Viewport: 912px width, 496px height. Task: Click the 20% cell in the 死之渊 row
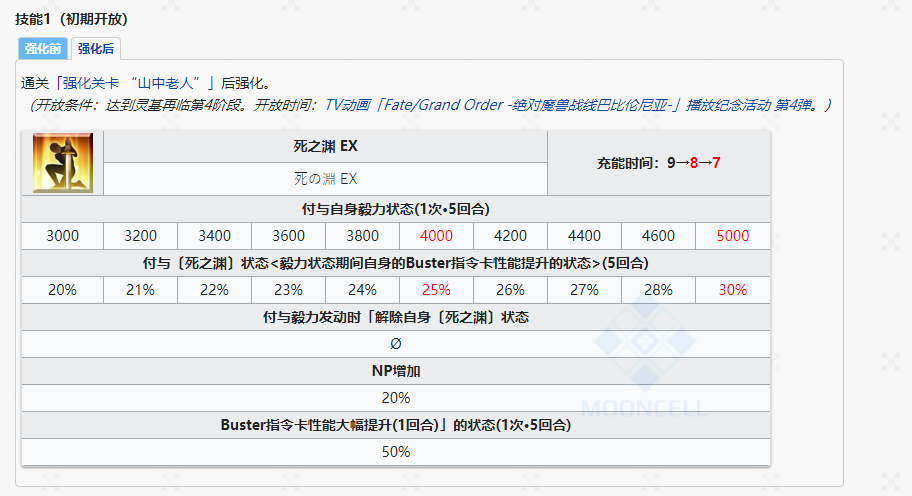tap(62, 290)
